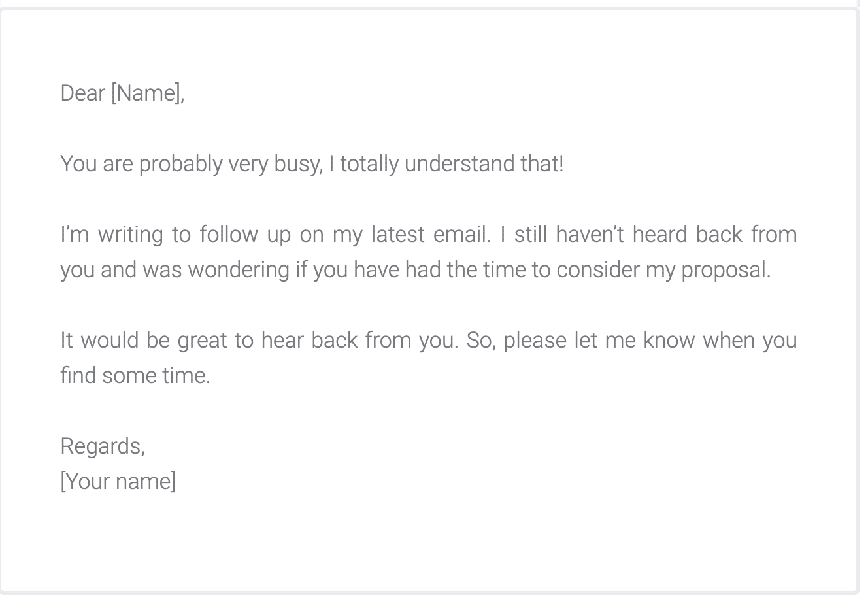Image resolution: width=868 pixels, height=604 pixels.
Task: Click the word "busy" in the email
Action: 297,163
